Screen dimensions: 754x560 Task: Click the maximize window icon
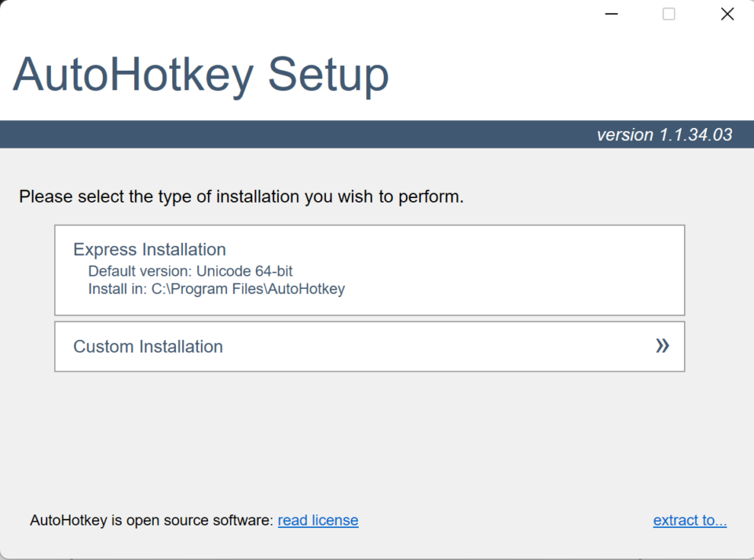click(668, 14)
